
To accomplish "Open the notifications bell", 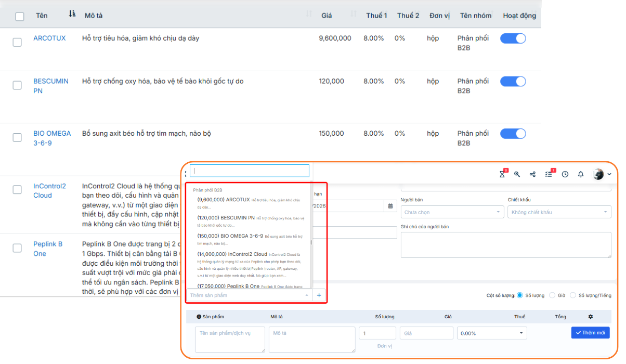I will click(581, 175).
